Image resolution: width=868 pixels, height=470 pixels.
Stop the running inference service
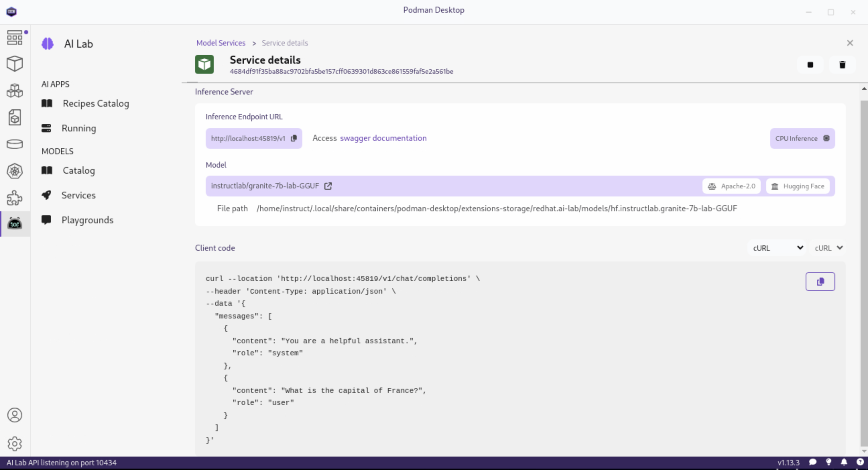click(810, 65)
